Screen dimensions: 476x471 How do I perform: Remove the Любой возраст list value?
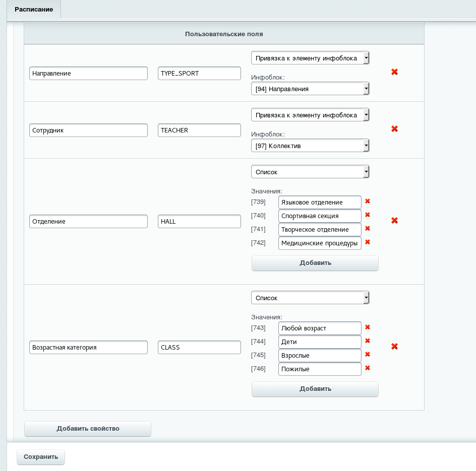[367, 327]
